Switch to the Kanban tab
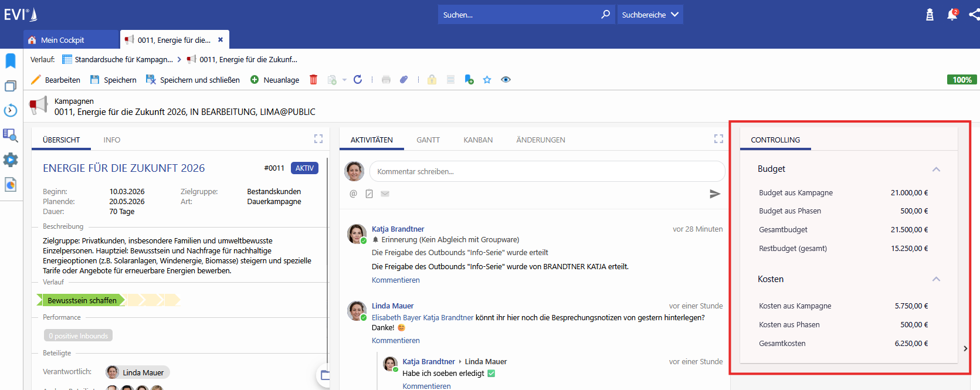 (478, 140)
